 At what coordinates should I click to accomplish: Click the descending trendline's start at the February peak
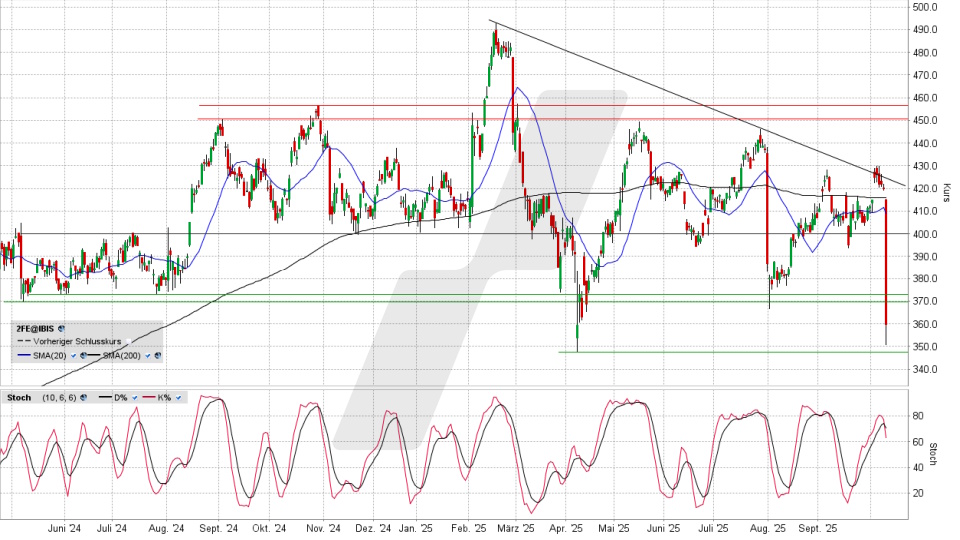(x=490, y=20)
